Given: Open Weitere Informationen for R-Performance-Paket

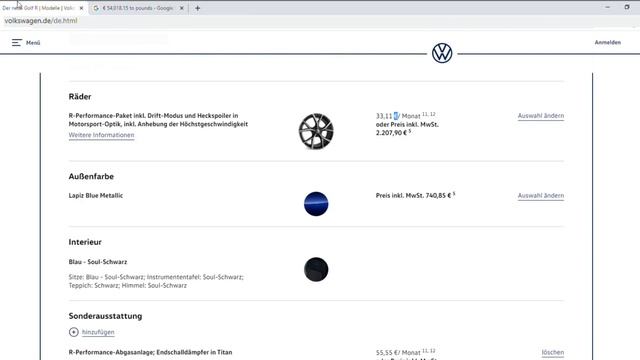Looking at the screenshot, I should [x=101, y=135].
